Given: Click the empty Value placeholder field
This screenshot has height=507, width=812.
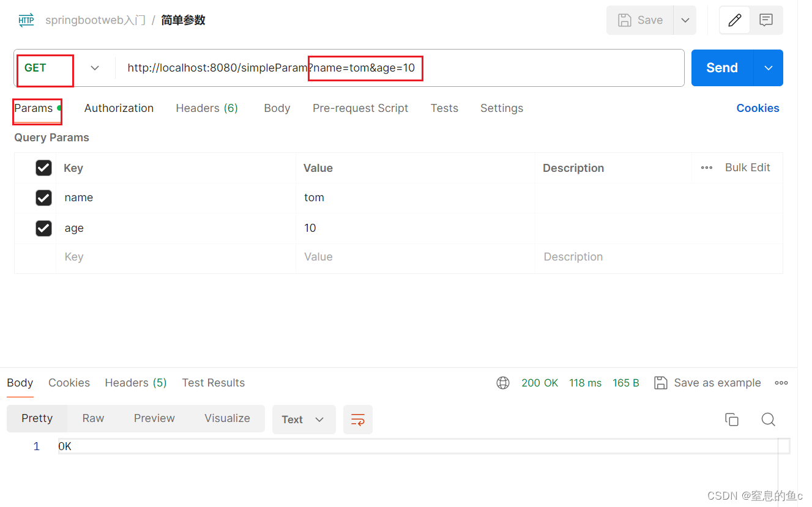Looking at the screenshot, I should click(415, 257).
